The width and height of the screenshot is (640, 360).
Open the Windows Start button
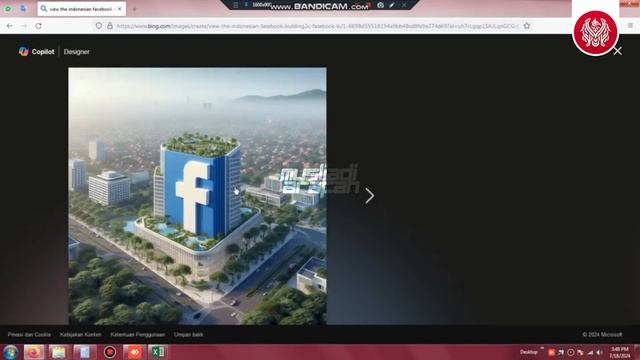point(10,352)
